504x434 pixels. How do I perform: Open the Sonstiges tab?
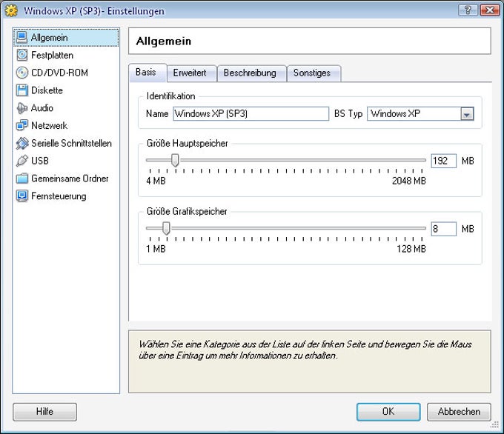[314, 73]
